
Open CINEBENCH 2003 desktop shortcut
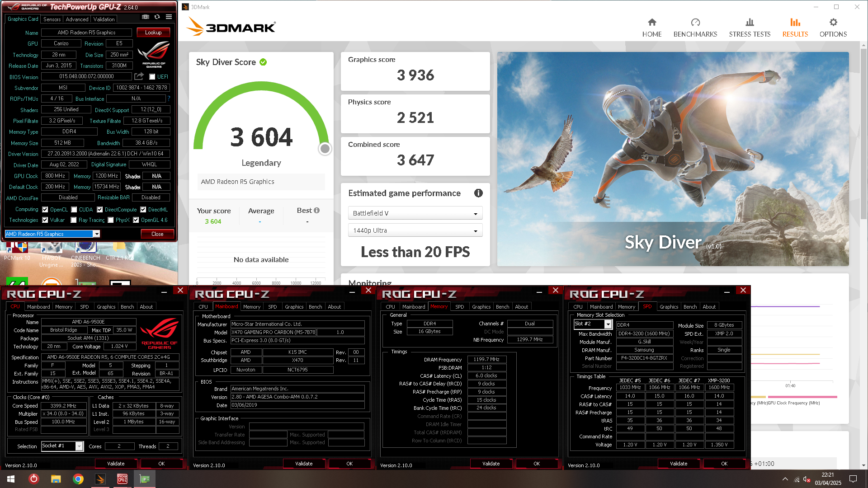coord(85,255)
